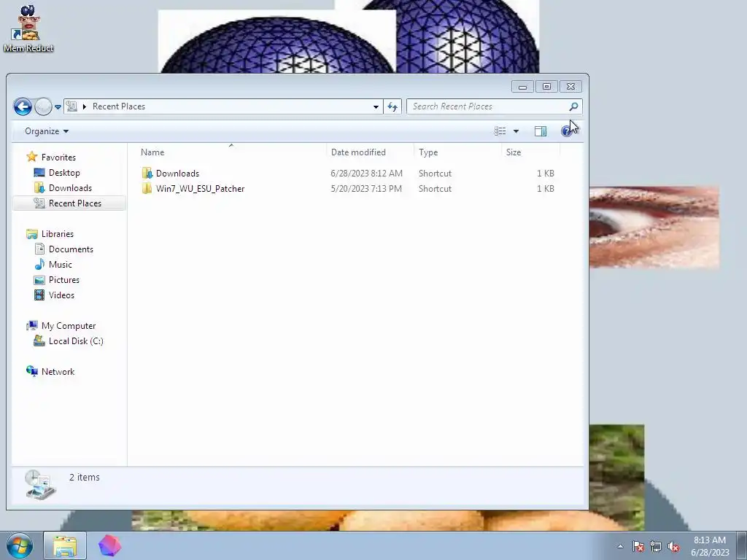Viewport: 747px width, 560px height.
Task: Click the Downloads folder icon in the list
Action: tap(147, 173)
